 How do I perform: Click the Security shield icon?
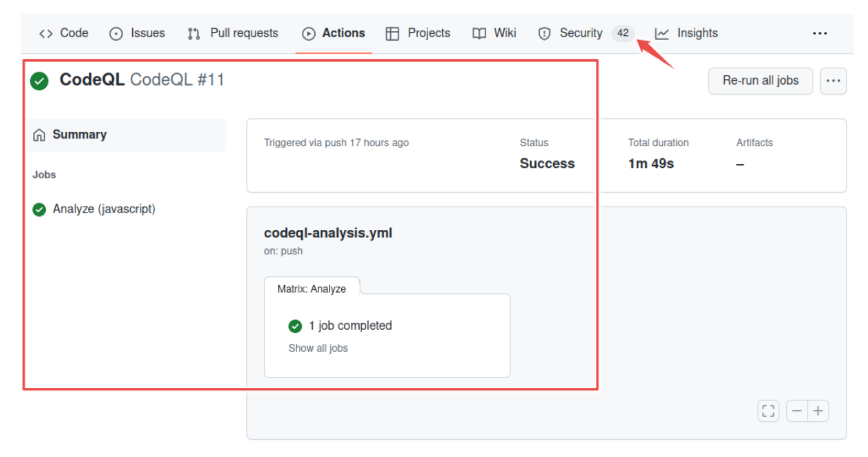(544, 34)
